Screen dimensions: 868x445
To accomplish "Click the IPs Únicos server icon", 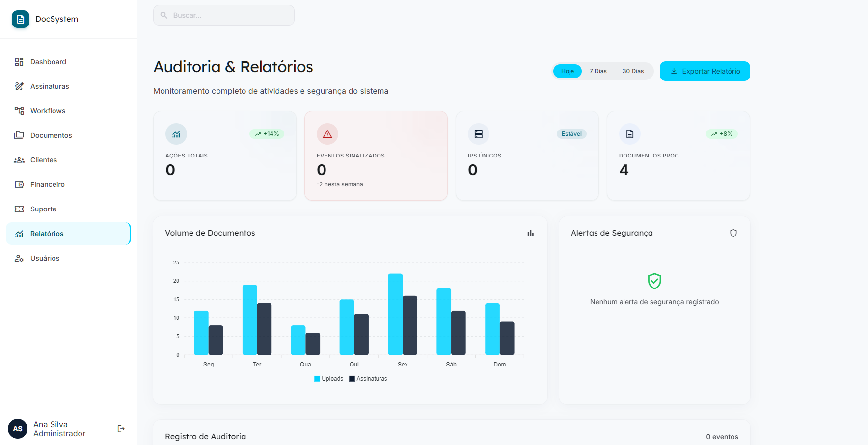I will (479, 134).
